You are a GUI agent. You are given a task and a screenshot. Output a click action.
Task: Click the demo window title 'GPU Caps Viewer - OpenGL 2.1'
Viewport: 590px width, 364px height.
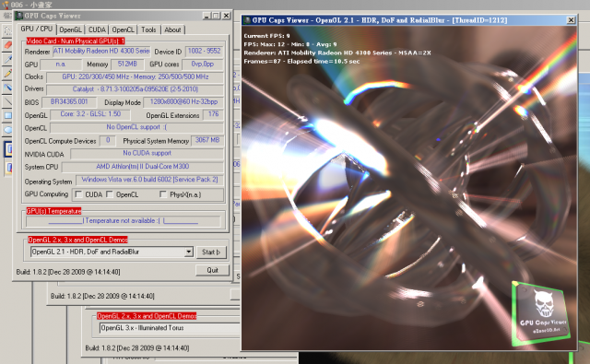point(379,20)
